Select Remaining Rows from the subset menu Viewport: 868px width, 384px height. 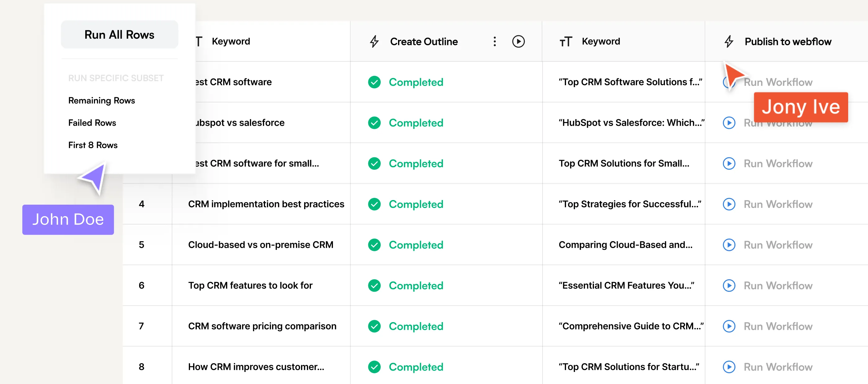(101, 100)
